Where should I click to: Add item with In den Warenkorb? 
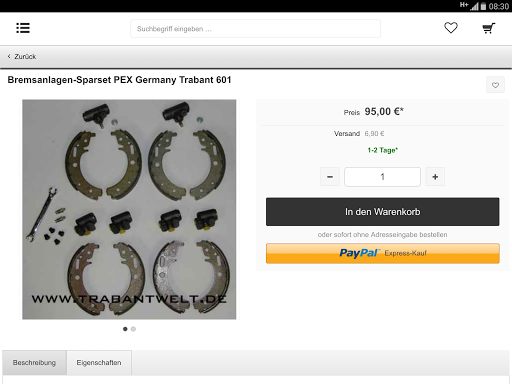[383, 212]
